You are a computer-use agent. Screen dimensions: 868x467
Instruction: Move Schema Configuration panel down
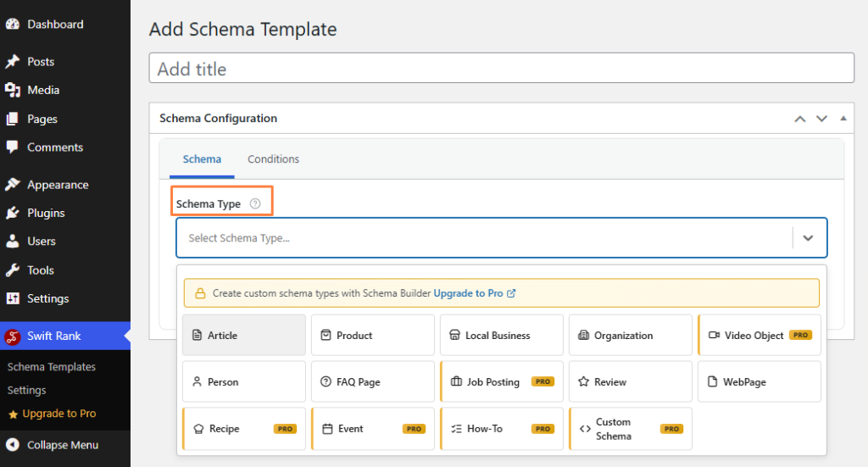(821, 119)
